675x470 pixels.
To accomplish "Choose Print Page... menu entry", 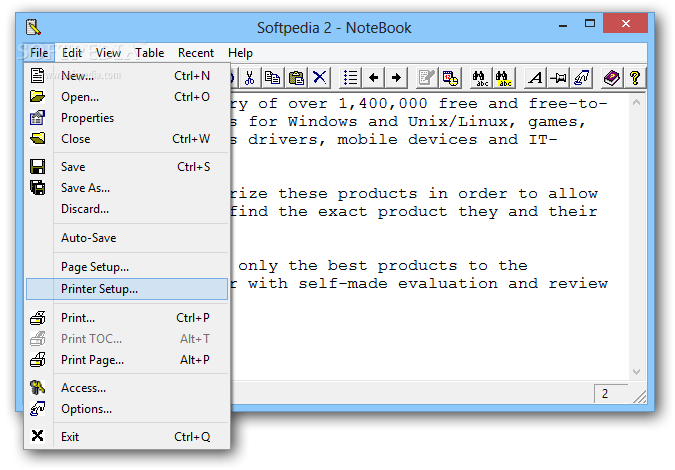I will 127,360.
